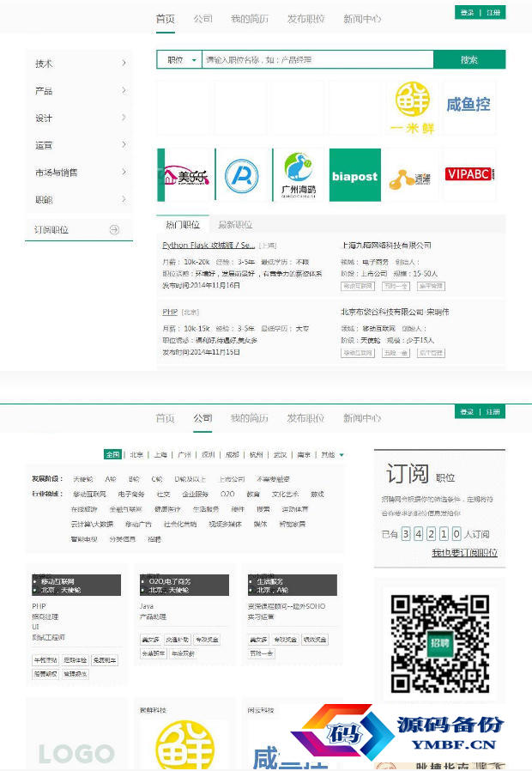Screen dimensions: 532x771
Task: Click the 交通补助 benefit tag
Action: [x=178, y=640]
